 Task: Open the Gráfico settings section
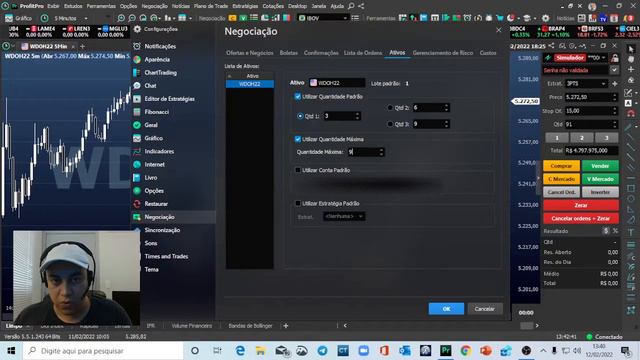point(153,138)
